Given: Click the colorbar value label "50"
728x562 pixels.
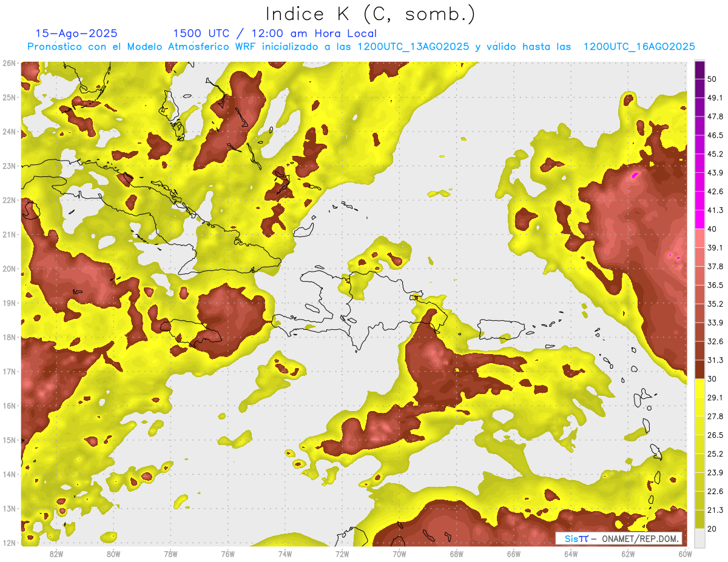Looking at the screenshot, I should coord(712,78).
